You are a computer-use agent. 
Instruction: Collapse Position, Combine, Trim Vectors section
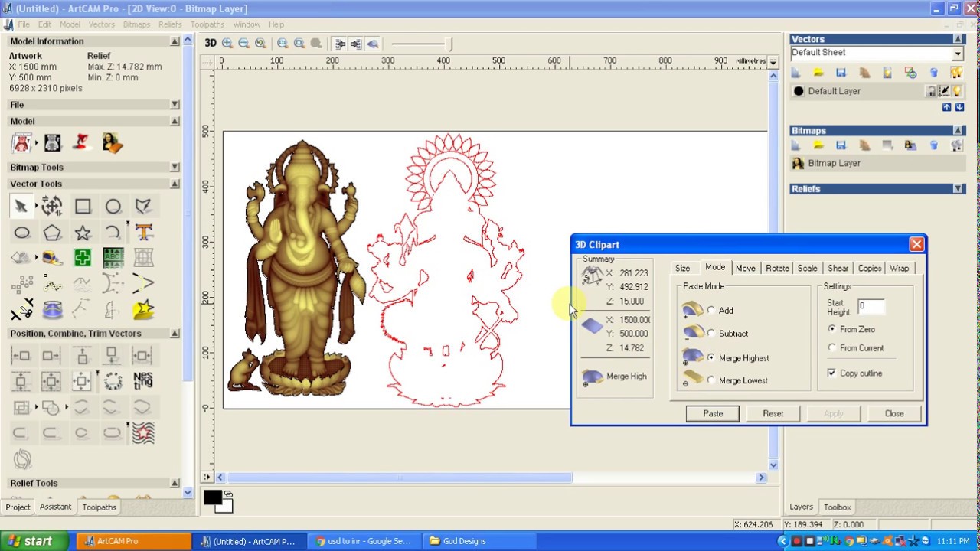tap(175, 334)
